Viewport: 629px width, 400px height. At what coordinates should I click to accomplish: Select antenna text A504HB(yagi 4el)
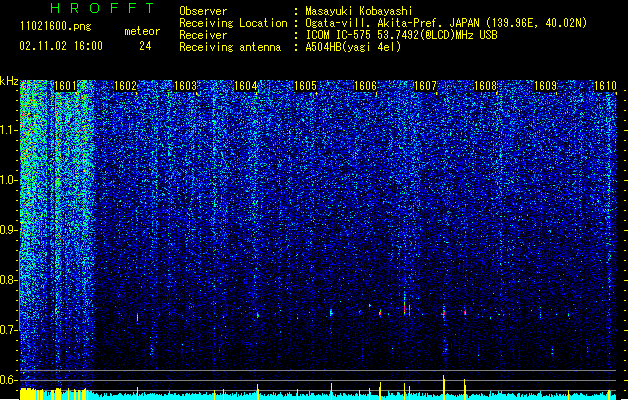(x=353, y=47)
